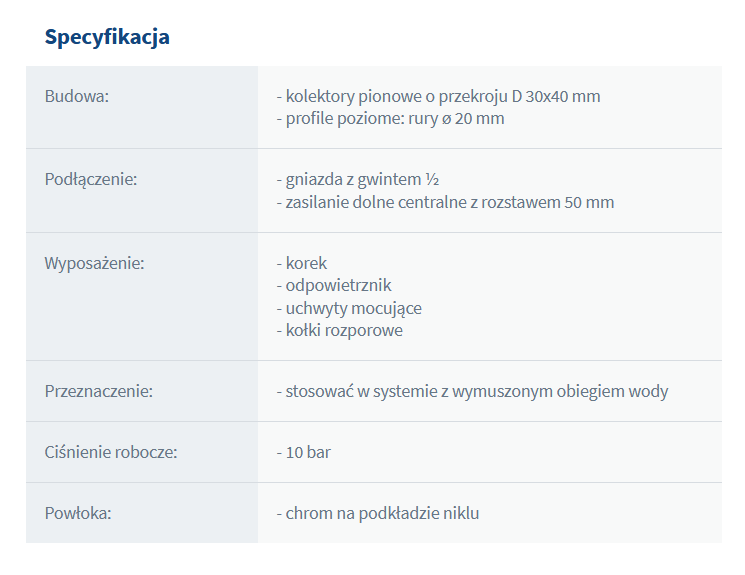Click the 10 bar value
745x575 pixels.
click(304, 452)
